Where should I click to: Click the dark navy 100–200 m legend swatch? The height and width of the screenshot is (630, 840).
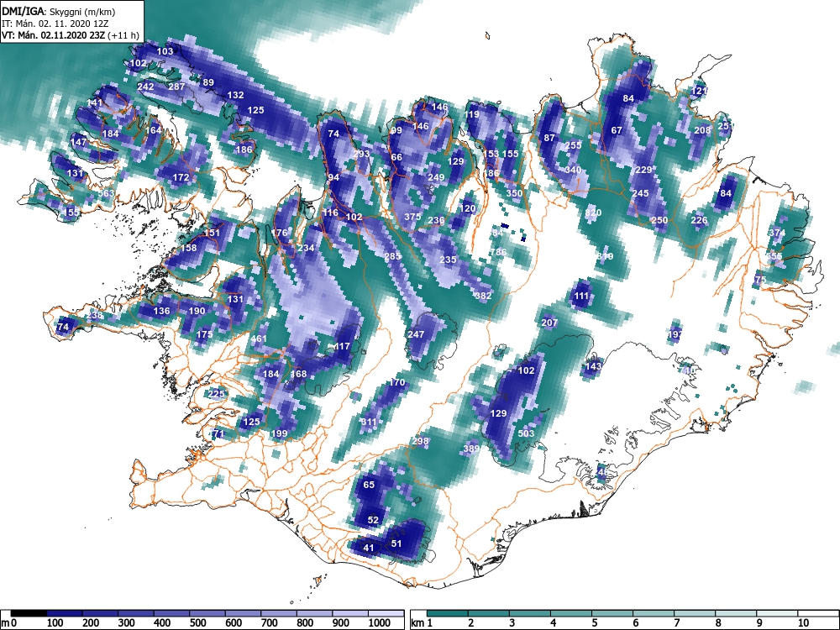click(65, 613)
